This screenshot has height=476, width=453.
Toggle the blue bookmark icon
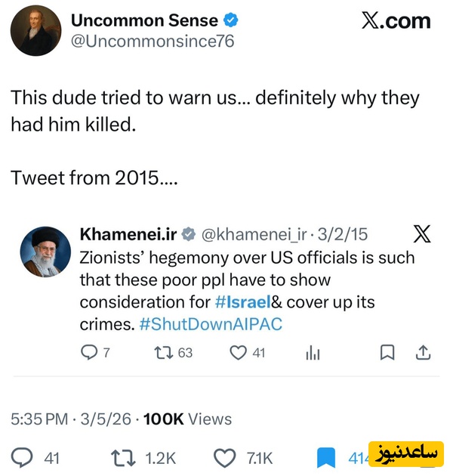pyautogui.click(x=325, y=458)
